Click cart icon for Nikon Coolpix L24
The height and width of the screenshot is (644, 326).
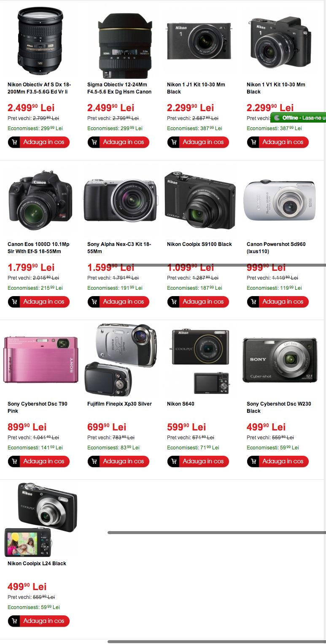[14, 621]
